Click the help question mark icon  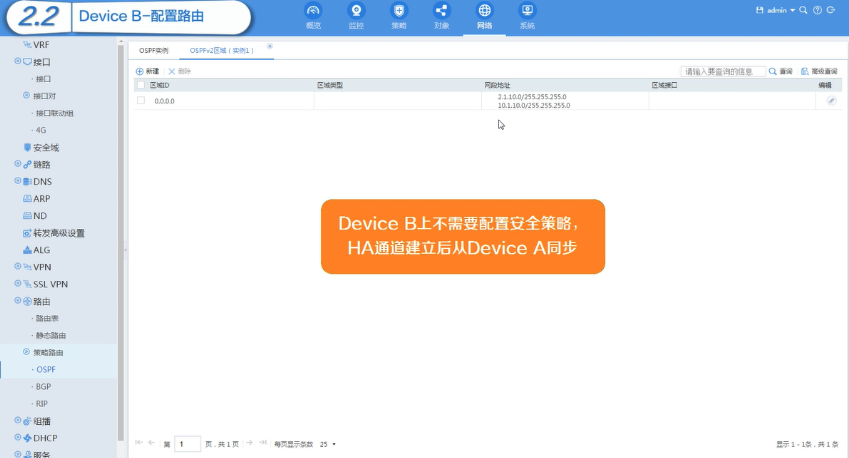point(817,10)
